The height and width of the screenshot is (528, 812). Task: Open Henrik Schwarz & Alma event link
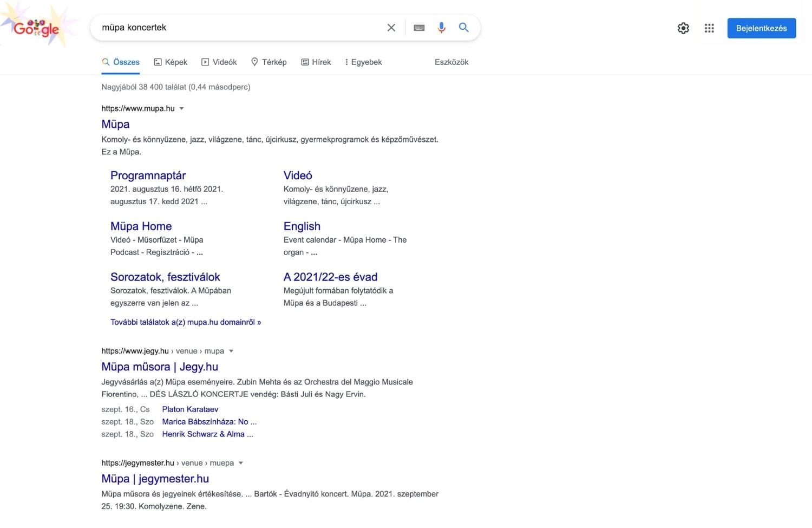(x=207, y=434)
